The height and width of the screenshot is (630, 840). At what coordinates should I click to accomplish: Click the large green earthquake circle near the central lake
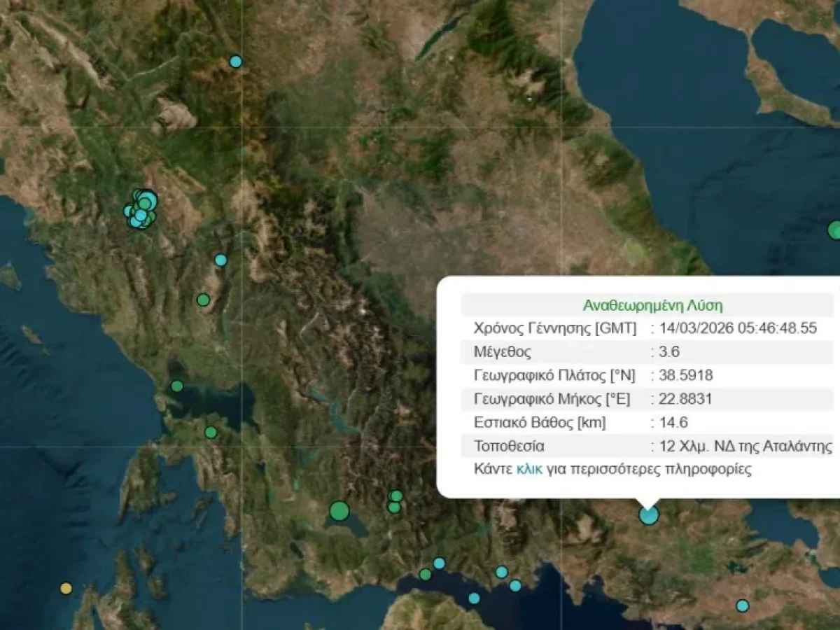[340, 511]
